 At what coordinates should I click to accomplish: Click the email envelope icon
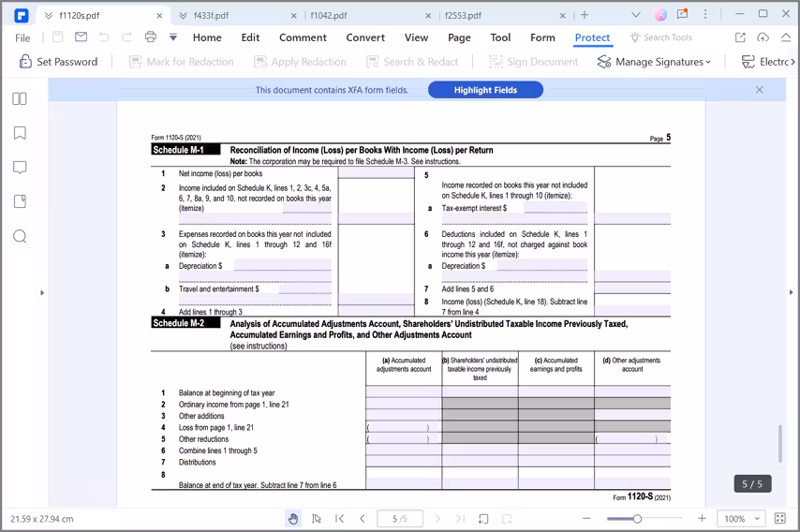(x=81, y=37)
